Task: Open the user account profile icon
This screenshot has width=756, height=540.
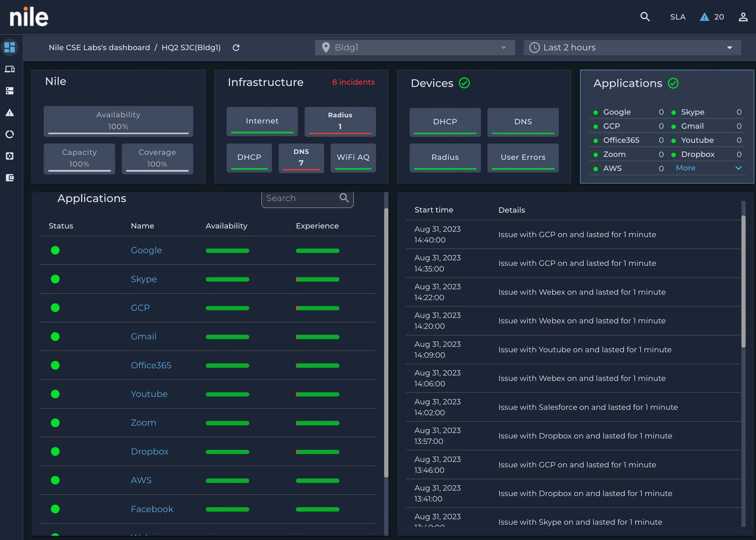Action: point(743,17)
